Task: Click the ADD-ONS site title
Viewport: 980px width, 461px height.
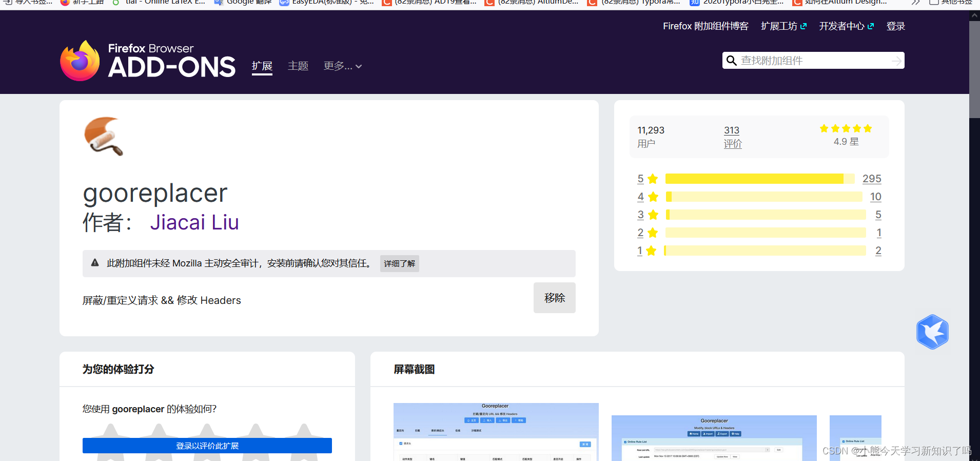Action: 172,67
